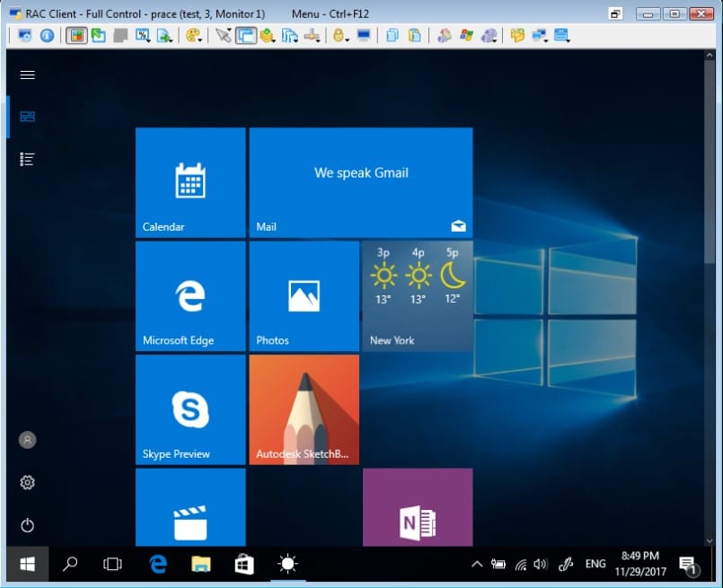
Task: Click the paste clipboard icon in the RAC toolbar
Action: pyautogui.click(x=414, y=36)
